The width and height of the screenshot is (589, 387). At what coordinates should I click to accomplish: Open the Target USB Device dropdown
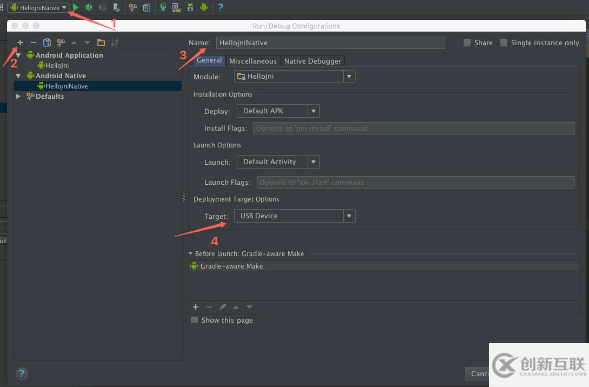pos(294,216)
